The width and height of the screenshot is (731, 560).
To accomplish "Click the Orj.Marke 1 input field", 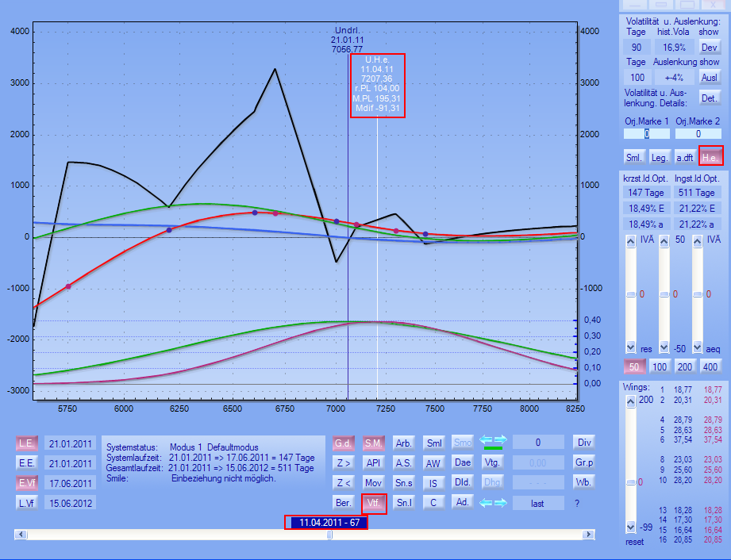I will pyautogui.click(x=645, y=134).
